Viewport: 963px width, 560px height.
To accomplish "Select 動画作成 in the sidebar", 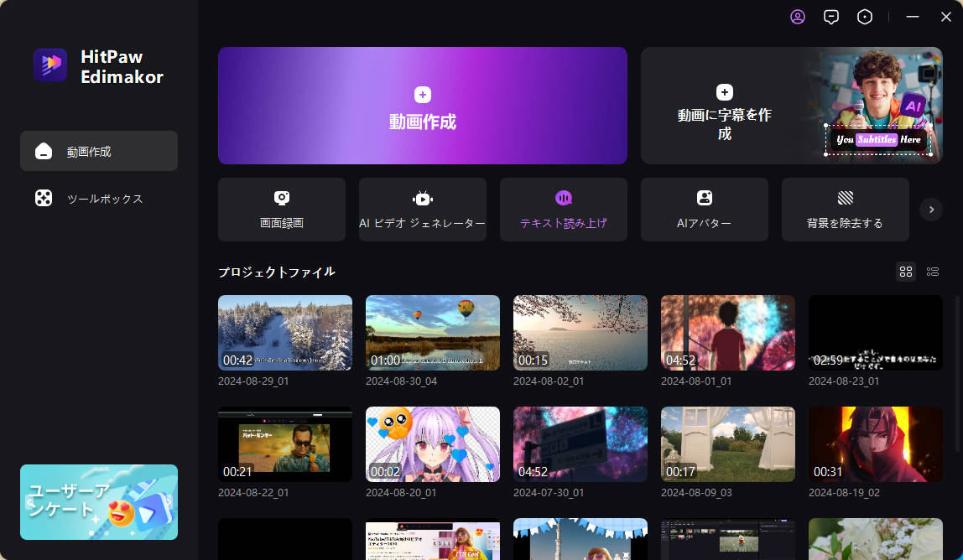I will (98, 151).
